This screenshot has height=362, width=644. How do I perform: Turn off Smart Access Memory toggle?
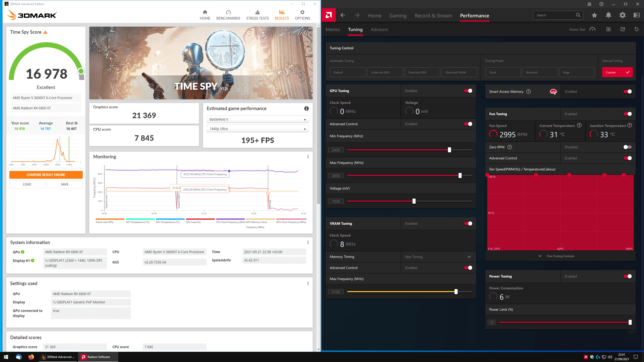627,92
